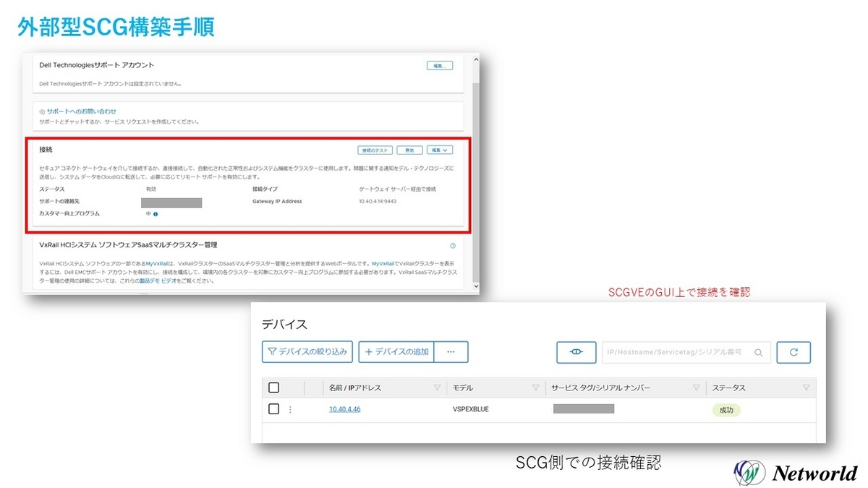Click the 編集 button for Dell Technologies support account
868x488 pixels.
point(439,66)
